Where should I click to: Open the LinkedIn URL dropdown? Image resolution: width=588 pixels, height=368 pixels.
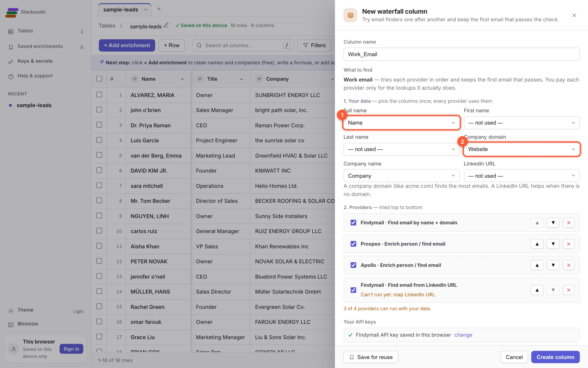522,176
